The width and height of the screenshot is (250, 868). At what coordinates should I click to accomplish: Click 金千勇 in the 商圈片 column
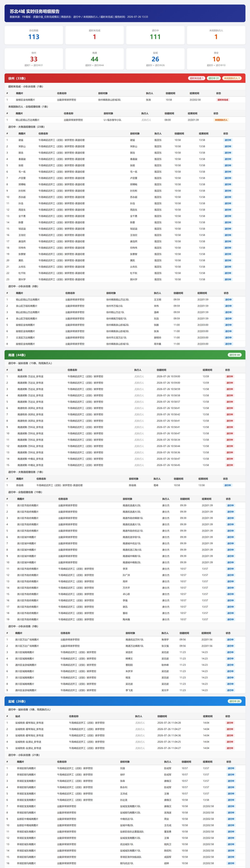(22, 216)
